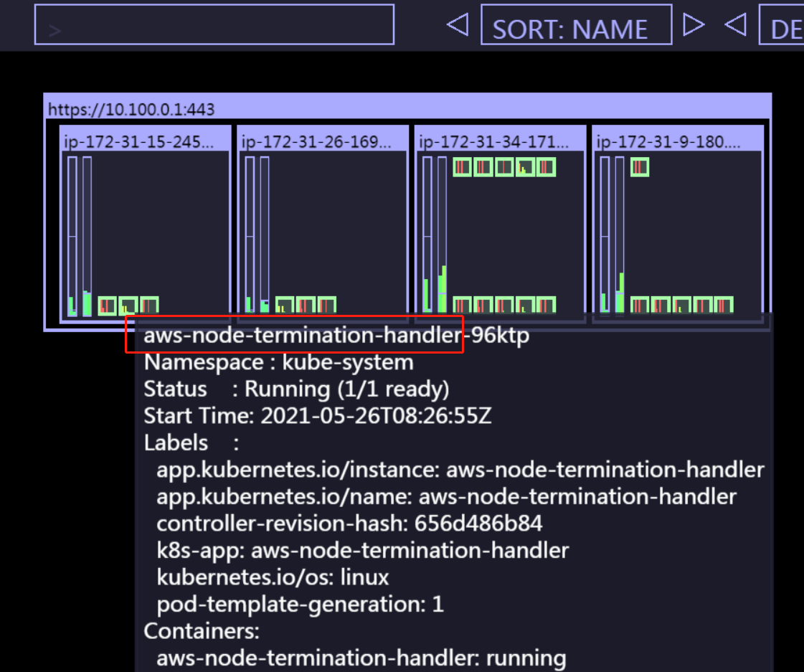Image resolution: width=804 pixels, height=672 pixels.
Task: Click the search filter input field
Action: click(214, 24)
